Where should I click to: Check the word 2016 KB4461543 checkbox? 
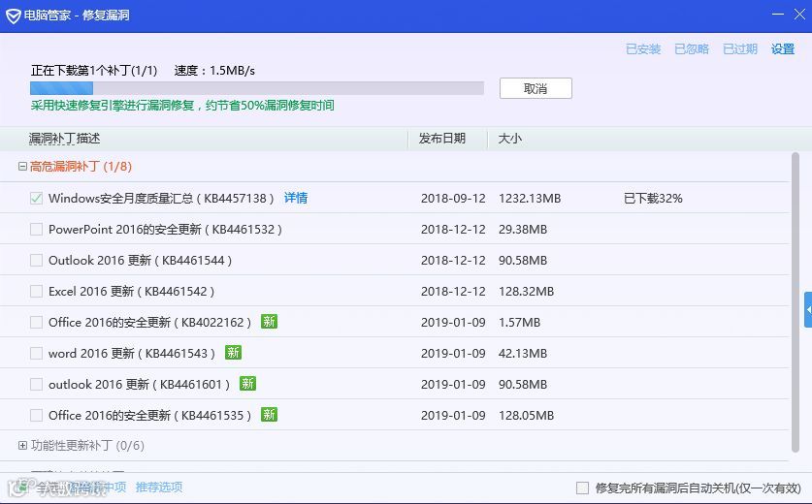click(36, 354)
